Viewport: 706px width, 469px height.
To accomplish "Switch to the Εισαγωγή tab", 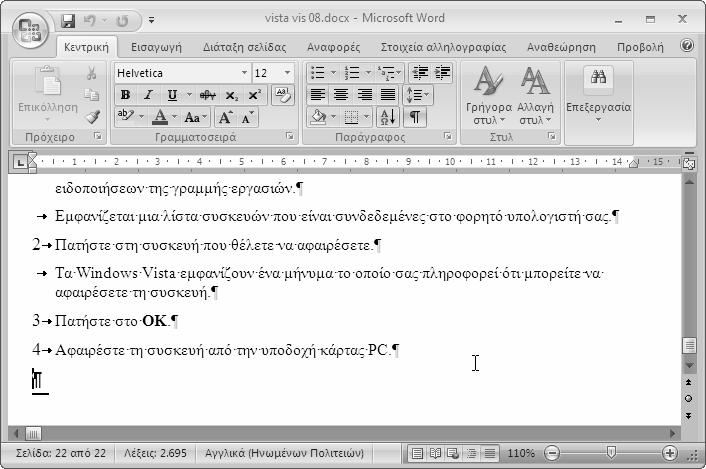I will (156, 47).
